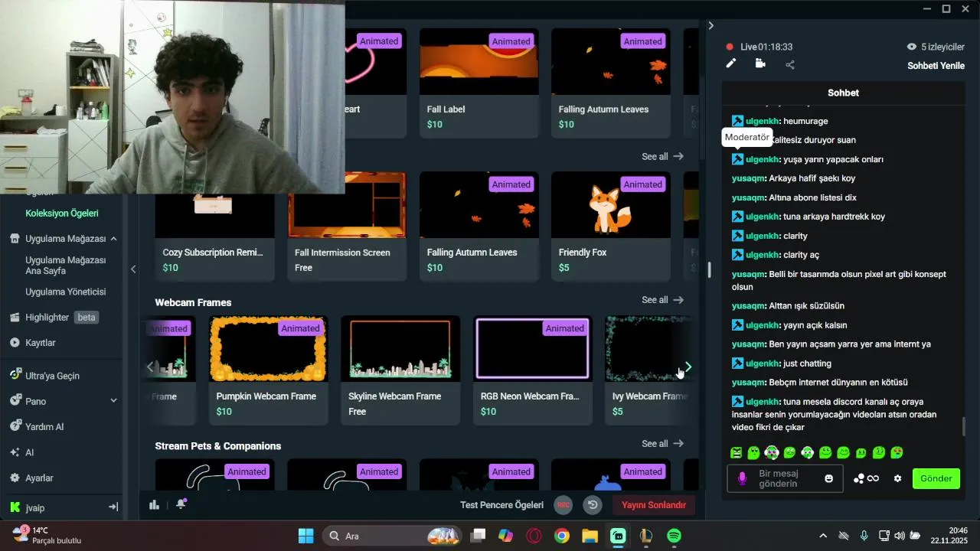Pick the angry green emote
This screenshot has width=980, height=551.
click(737, 453)
